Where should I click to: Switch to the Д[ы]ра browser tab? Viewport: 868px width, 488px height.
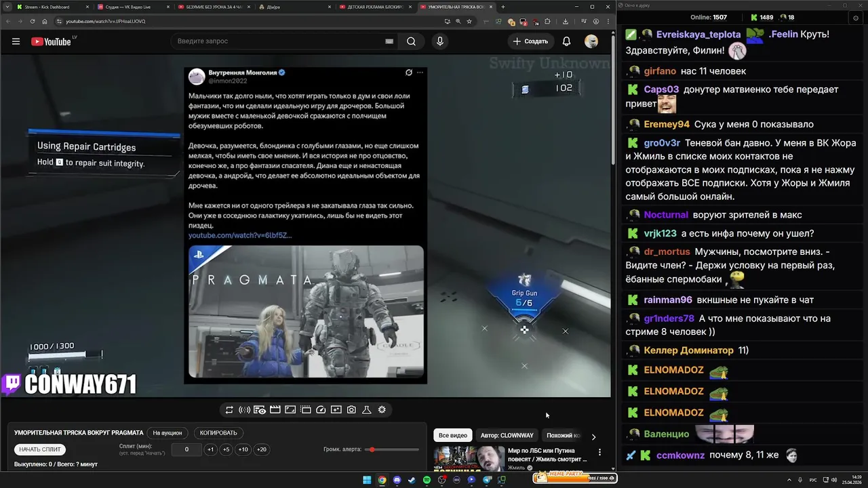[x=295, y=7]
